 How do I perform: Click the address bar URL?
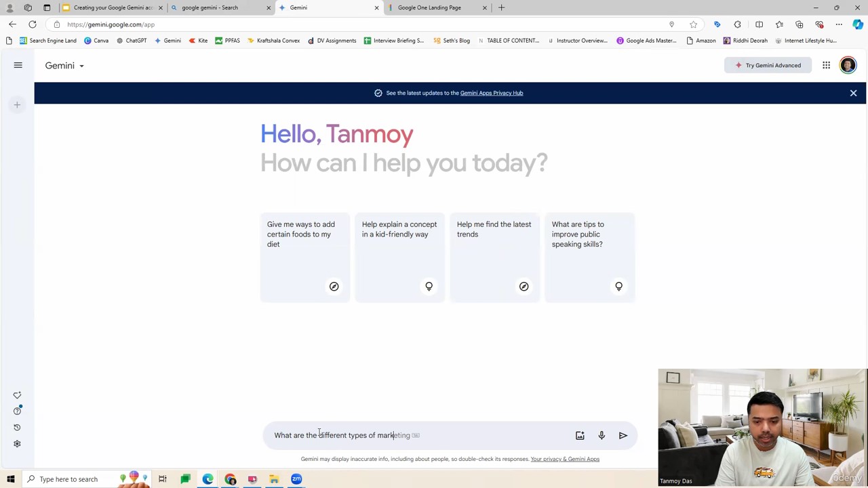coord(111,24)
